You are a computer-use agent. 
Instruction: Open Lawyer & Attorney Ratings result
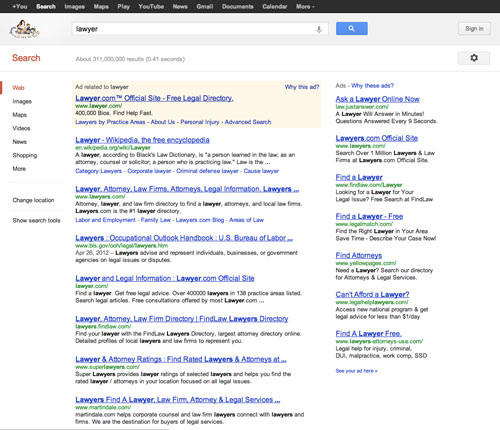click(x=181, y=359)
